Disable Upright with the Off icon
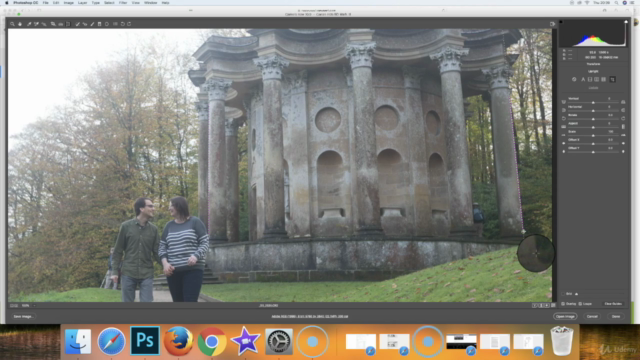The width and height of the screenshot is (640, 360). tap(574, 79)
